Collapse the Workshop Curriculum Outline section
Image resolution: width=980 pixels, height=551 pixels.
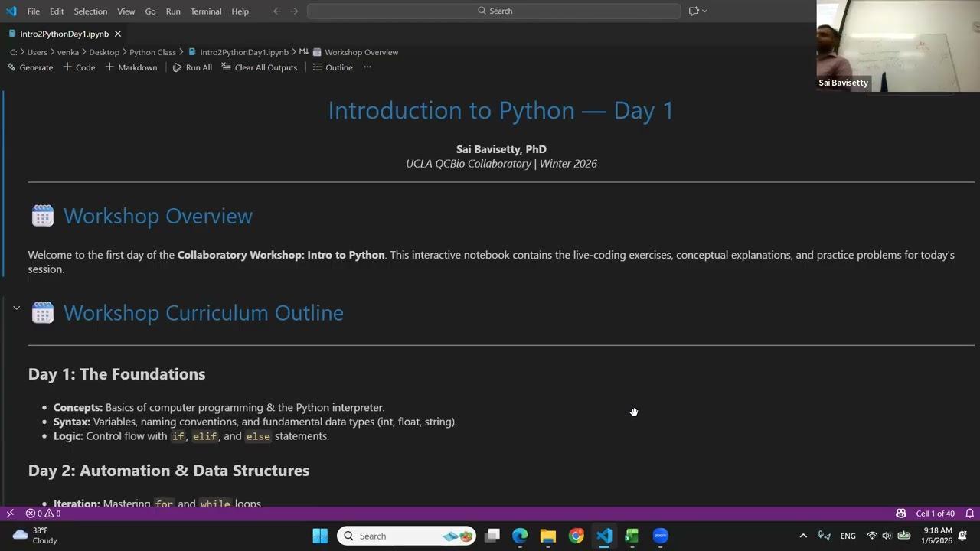tap(16, 308)
